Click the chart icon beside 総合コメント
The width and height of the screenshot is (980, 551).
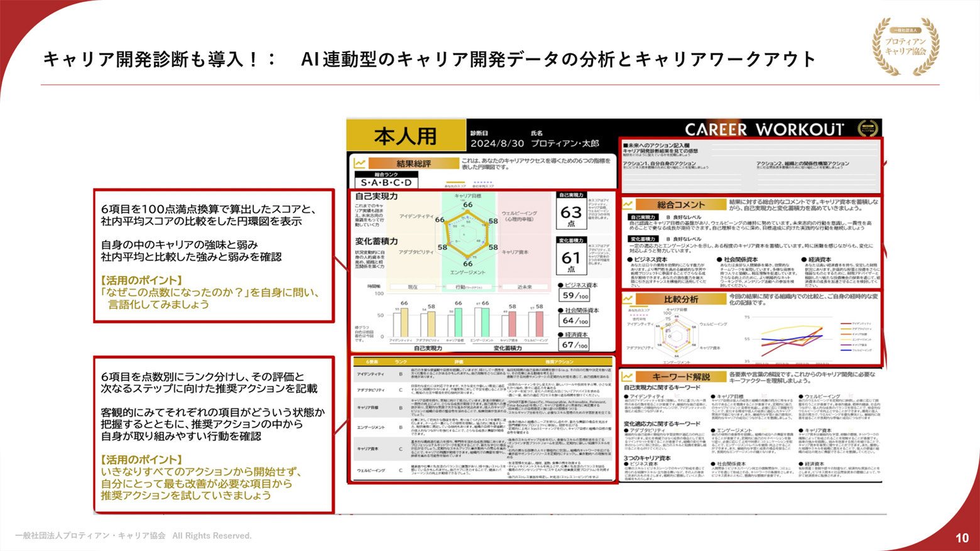[x=628, y=205]
